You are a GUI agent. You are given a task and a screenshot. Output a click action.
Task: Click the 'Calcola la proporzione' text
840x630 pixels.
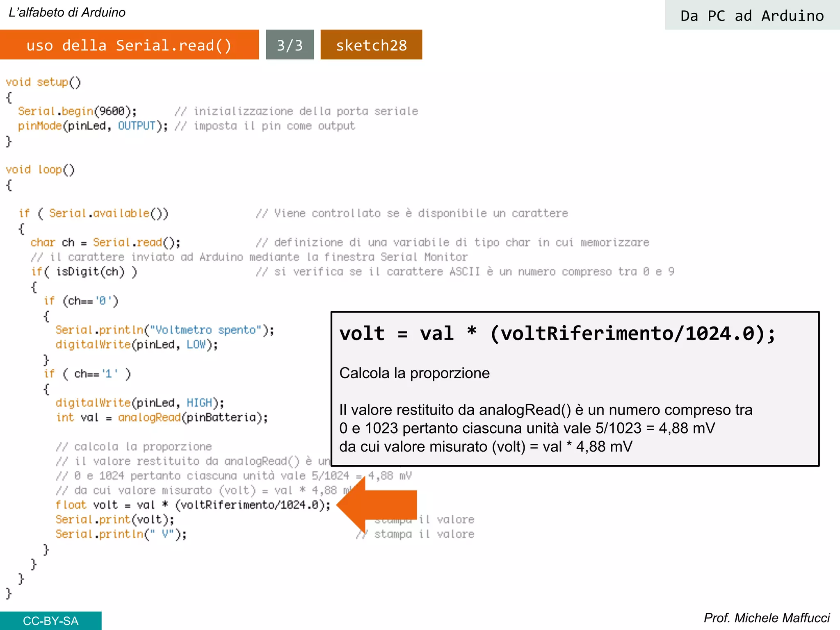414,373
